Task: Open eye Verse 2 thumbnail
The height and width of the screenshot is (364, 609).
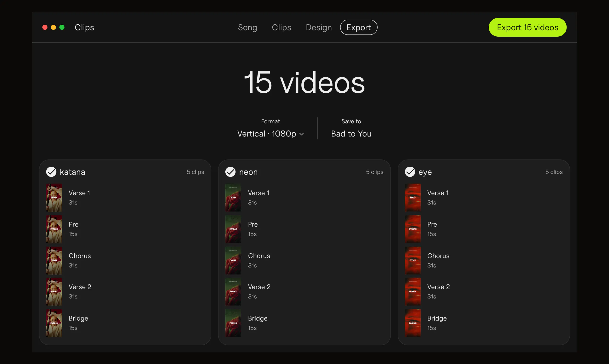Action: click(413, 291)
